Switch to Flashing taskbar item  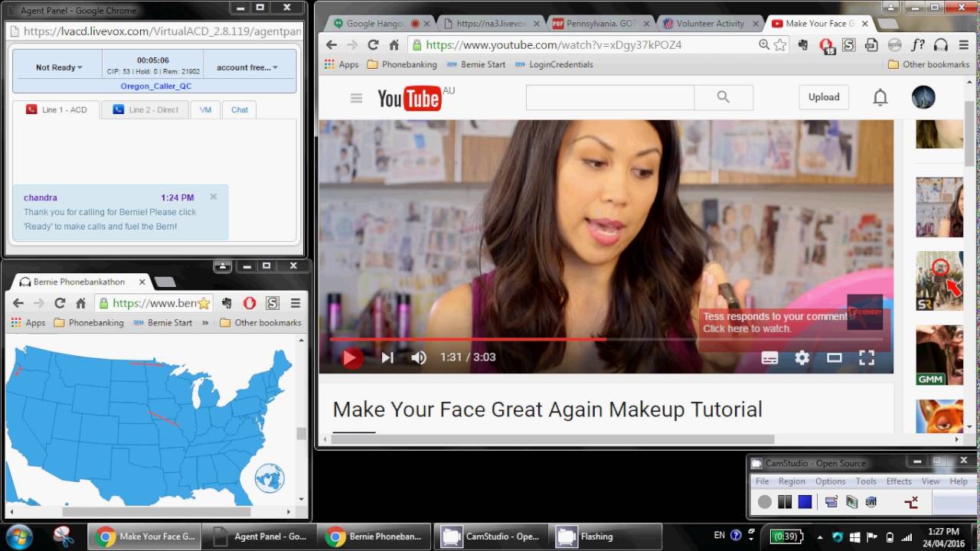pos(605,536)
